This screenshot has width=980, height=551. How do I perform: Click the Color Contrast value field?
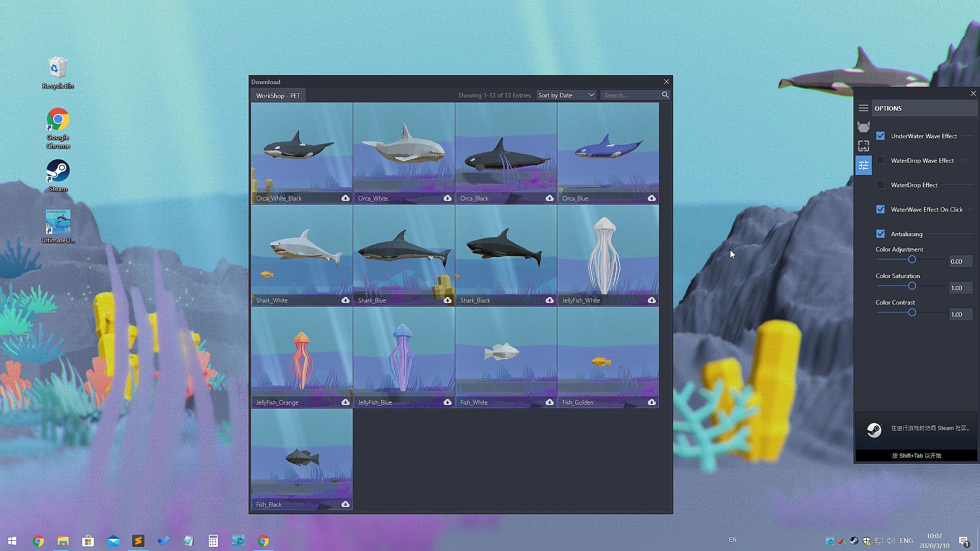[960, 314]
